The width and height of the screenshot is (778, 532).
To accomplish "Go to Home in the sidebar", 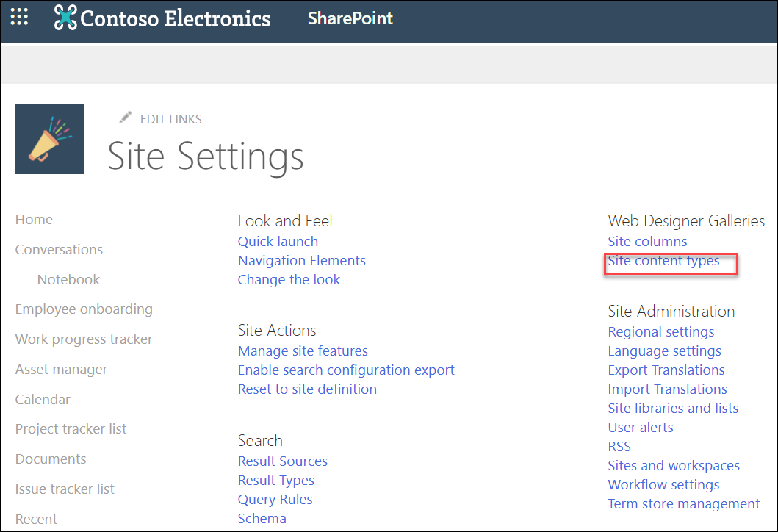I will 34,219.
